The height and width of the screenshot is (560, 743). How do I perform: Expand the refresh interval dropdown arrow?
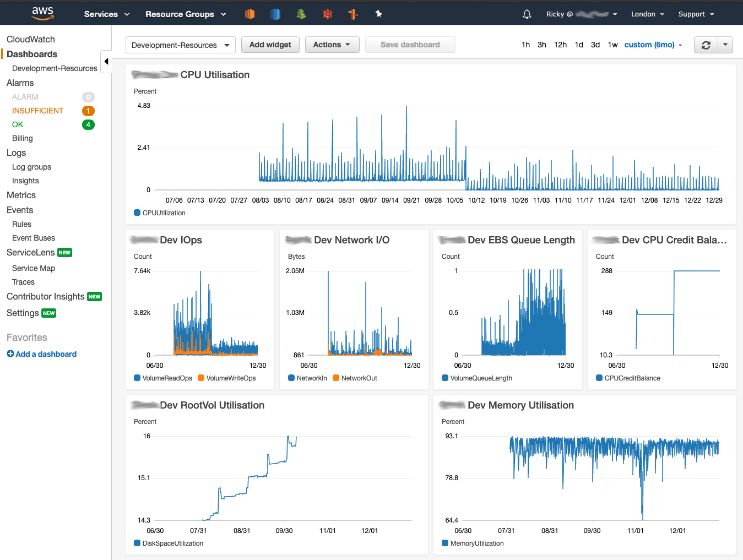(725, 45)
